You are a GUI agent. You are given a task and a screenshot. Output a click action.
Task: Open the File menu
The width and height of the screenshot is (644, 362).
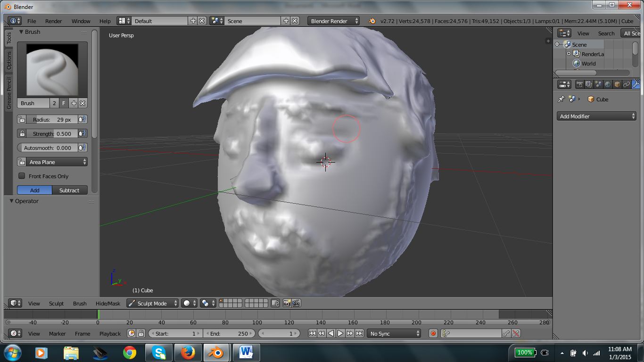[32, 21]
